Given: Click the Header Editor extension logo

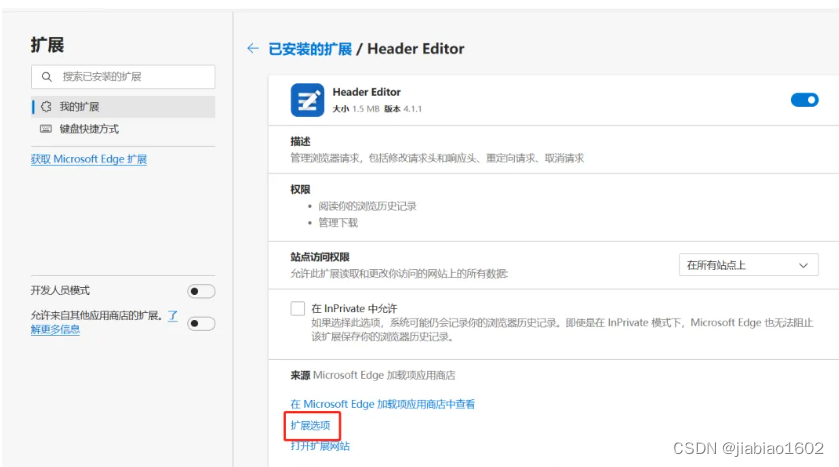Looking at the screenshot, I should 307,100.
